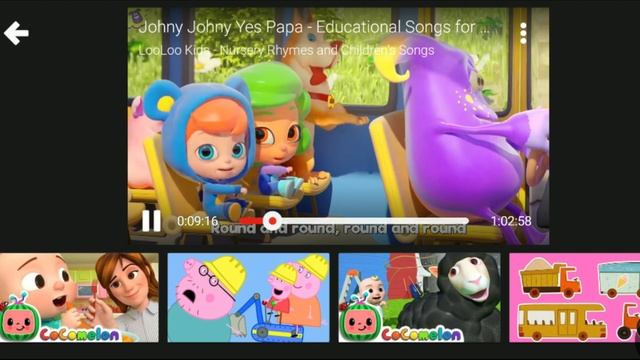
Task: Open the three-dot video options menu
Action: [x=523, y=33]
